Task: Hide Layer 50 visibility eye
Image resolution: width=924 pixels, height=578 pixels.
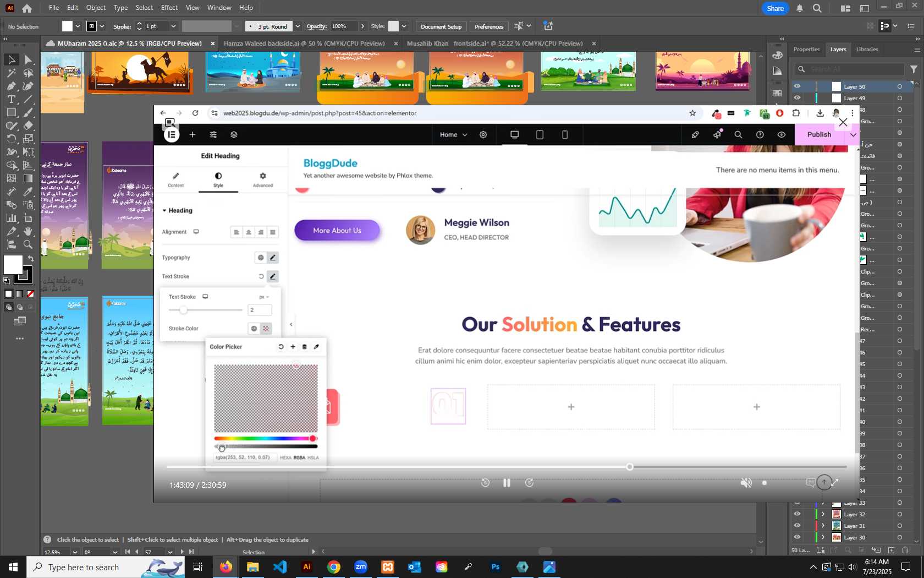Action: [797, 86]
